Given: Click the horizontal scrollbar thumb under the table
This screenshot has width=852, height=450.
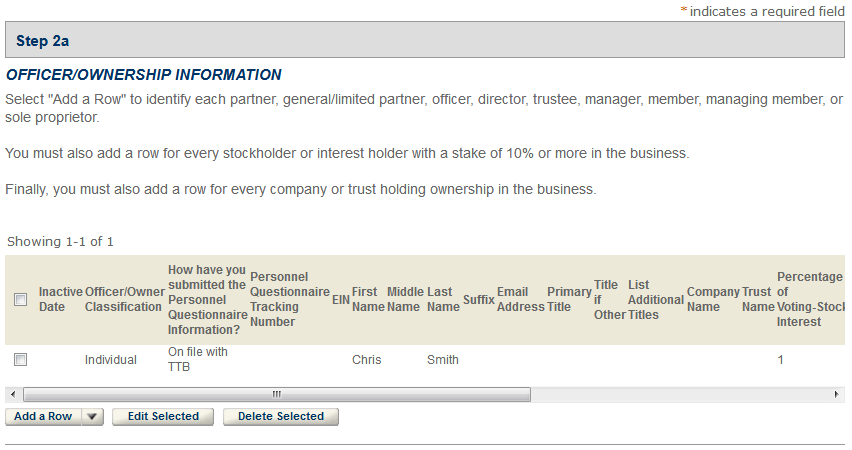Looking at the screenshot, I should 276,395.
